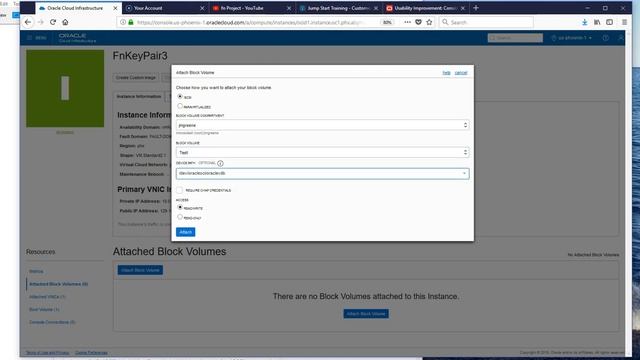Image resolution: width=640 pixels, height=360 pixels.
Task: Go back with the browser back arrow
Action: (28, 22)
